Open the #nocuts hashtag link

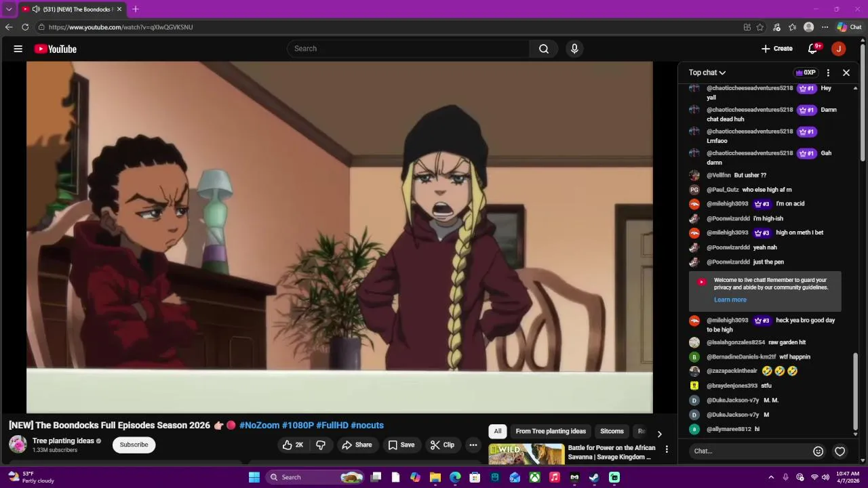367,426
